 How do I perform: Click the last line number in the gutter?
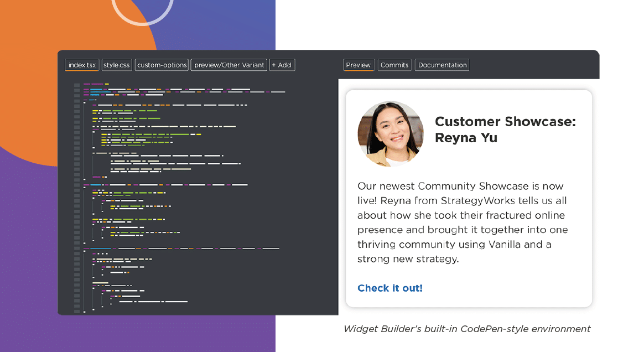[77, 312]
